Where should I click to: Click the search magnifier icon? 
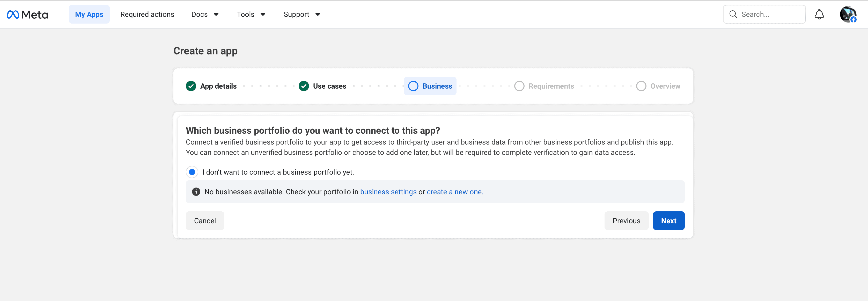point(733,14)
